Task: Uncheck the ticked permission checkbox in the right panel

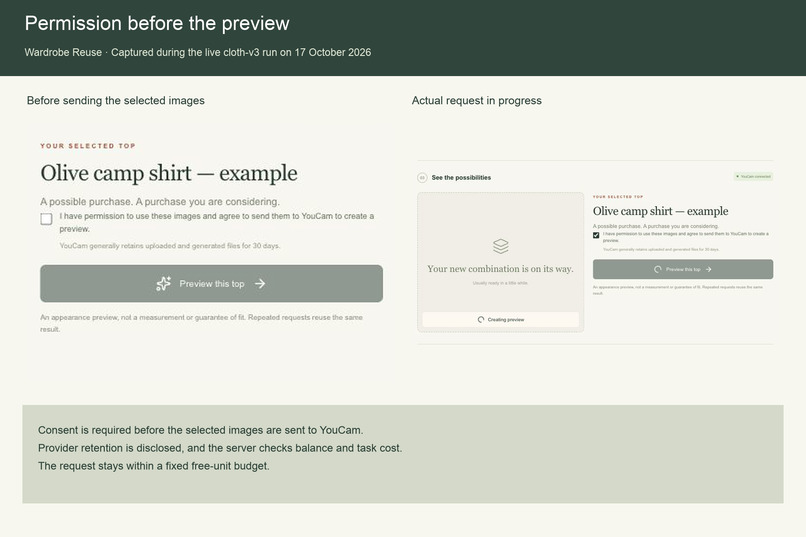Action: [x=596, y=235]
